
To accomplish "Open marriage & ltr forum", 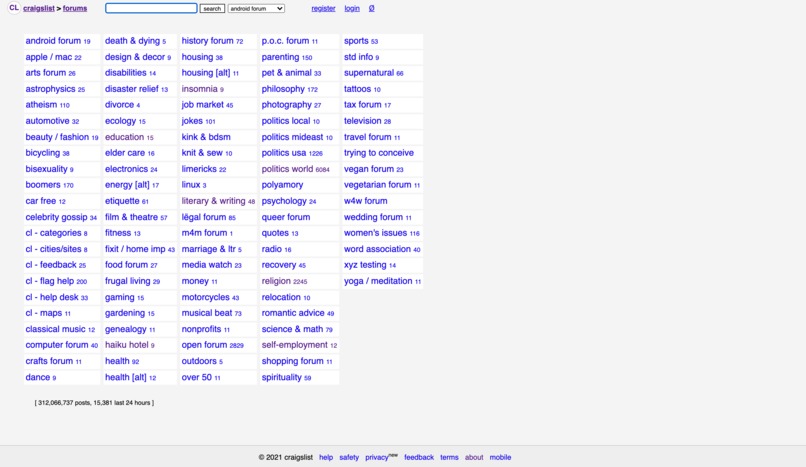I will coord(209,249).
